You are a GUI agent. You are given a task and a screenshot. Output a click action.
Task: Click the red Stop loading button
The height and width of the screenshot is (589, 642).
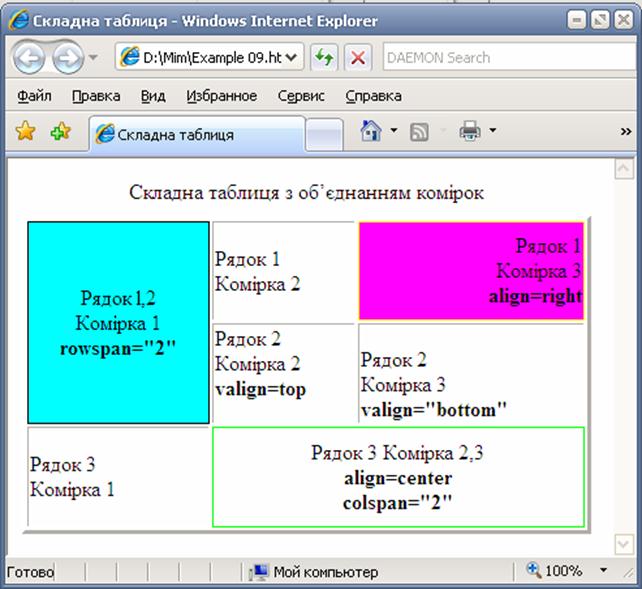point(358,57)
